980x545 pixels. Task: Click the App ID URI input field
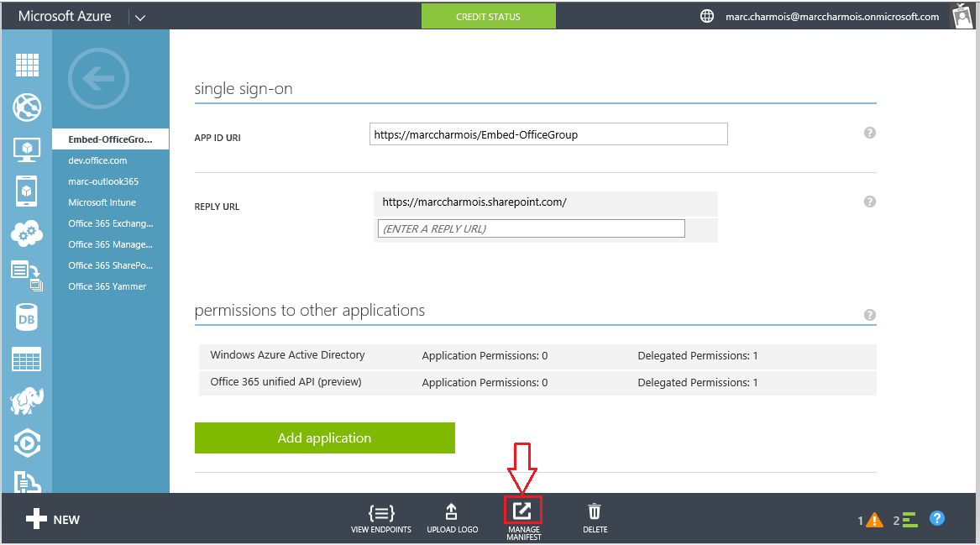548,134
